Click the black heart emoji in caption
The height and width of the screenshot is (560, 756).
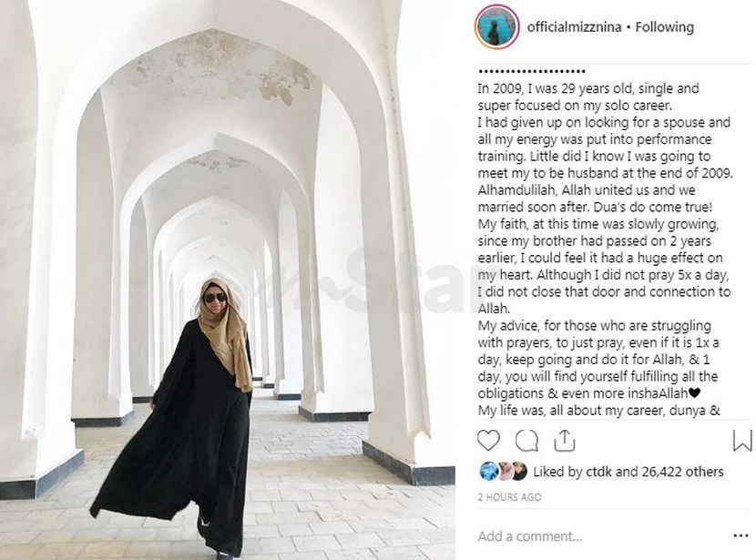pyautogui.click(x=694, y=393)
